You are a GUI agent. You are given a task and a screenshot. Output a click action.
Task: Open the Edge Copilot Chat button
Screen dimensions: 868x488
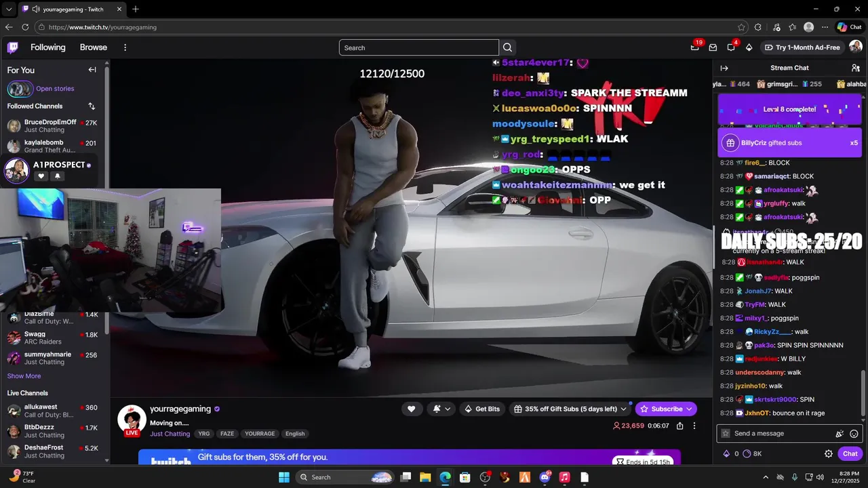[850, 27]
